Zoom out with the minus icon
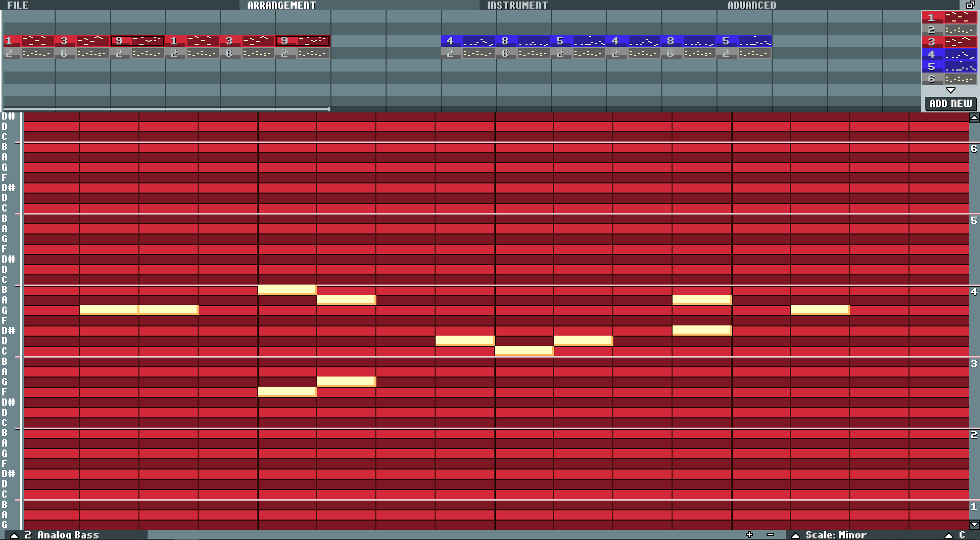This screenshot has width=980, height=540. click(770, 534)
